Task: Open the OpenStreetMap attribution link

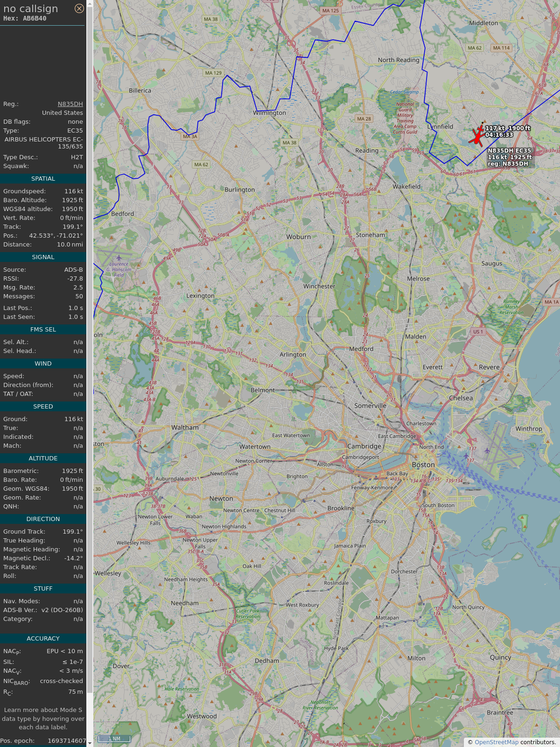Action: tap(496, 742)
